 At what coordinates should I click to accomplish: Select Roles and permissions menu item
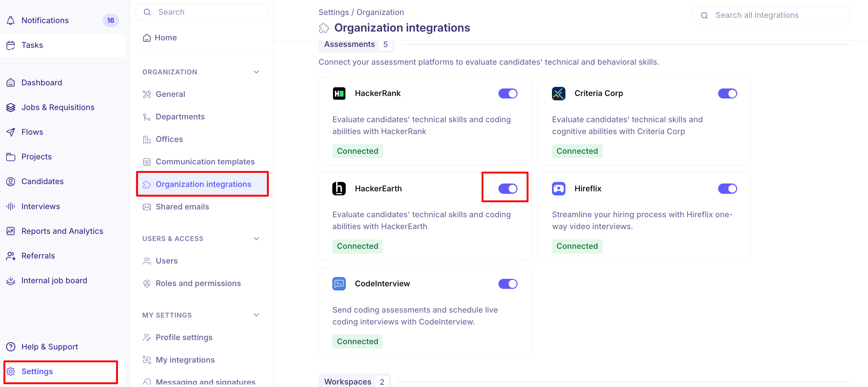coord(202,283)
